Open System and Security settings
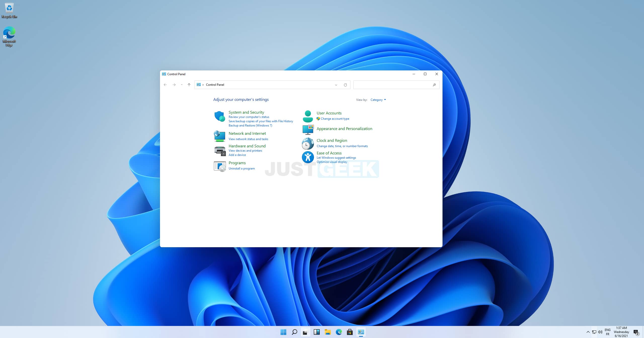 246,112
